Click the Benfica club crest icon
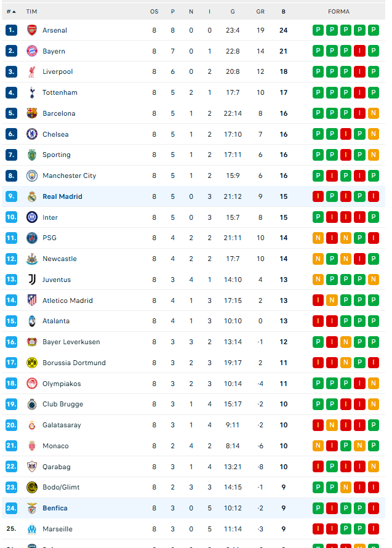Viewport: 392px width, 548px height. click(x=32, y=508)
